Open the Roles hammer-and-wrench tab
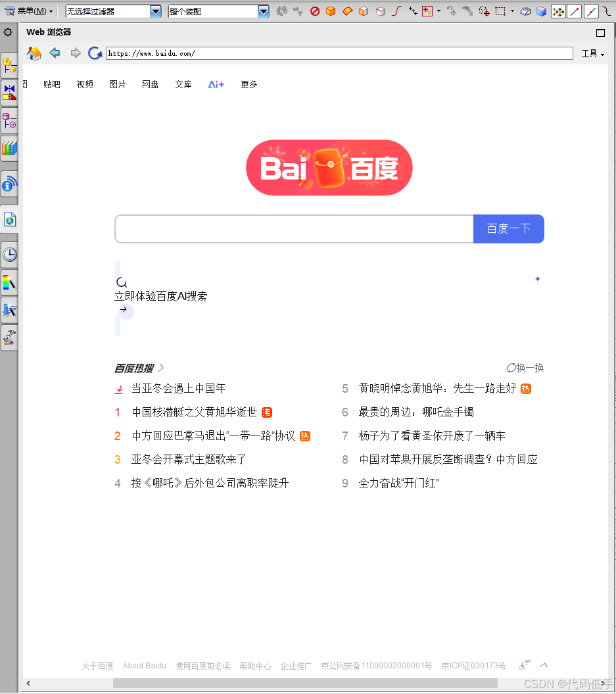 [10, 337]
